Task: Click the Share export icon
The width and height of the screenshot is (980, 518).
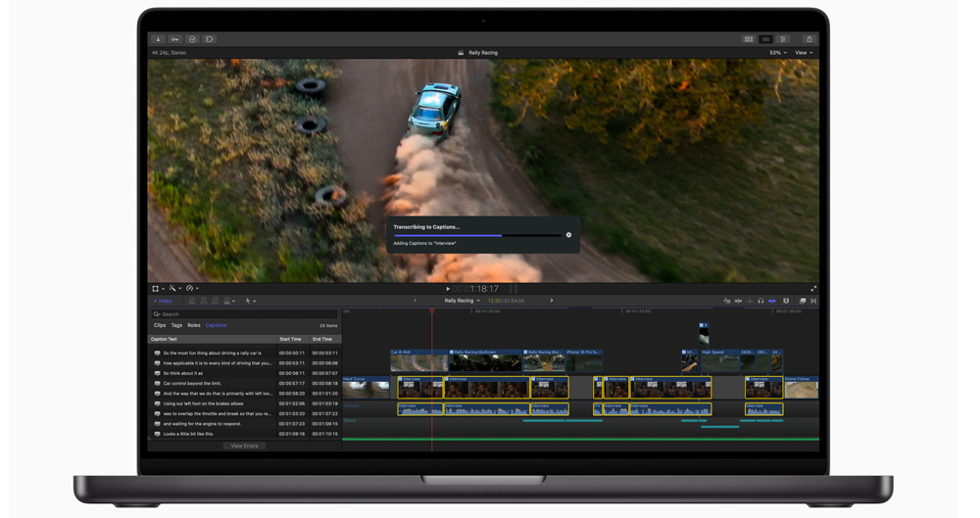Action: coord(808,39)
